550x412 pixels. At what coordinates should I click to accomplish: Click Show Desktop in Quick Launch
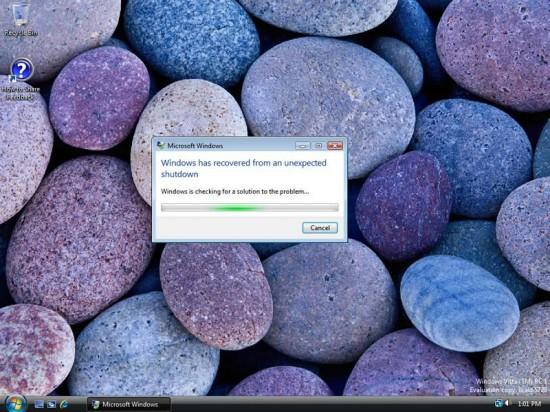[x=39, y=404]
